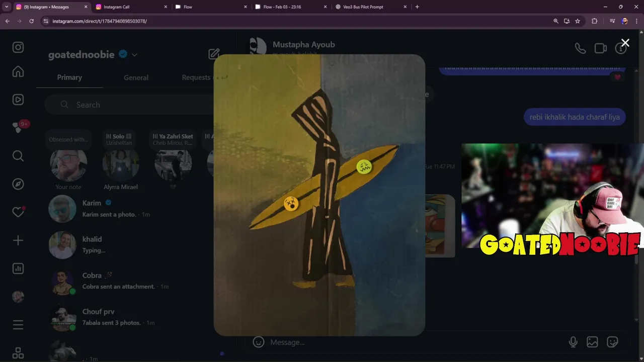The width and height of the screenshot is (644, 362).
Task: Click the goatednoobie account name
Action: click(x=82, y=54)
